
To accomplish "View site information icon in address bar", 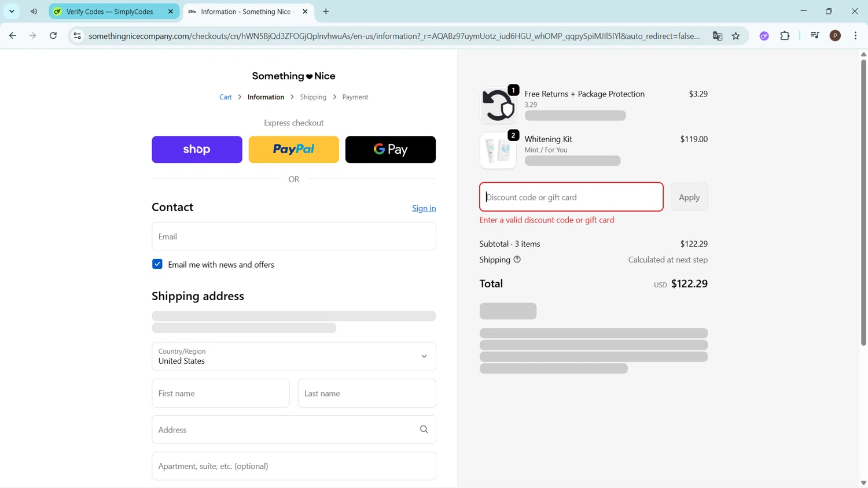I will tap(77, 36).
